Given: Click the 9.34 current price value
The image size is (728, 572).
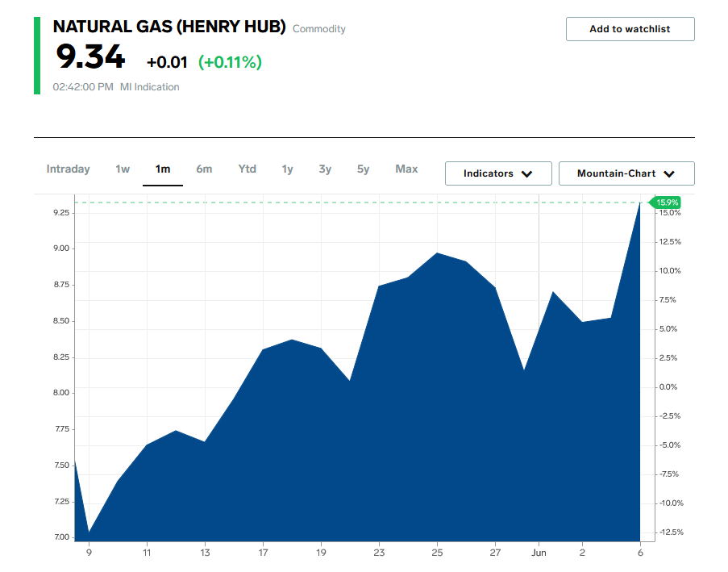Looking at the screenshot, I should pyautogui.click(x=90, y=56).
